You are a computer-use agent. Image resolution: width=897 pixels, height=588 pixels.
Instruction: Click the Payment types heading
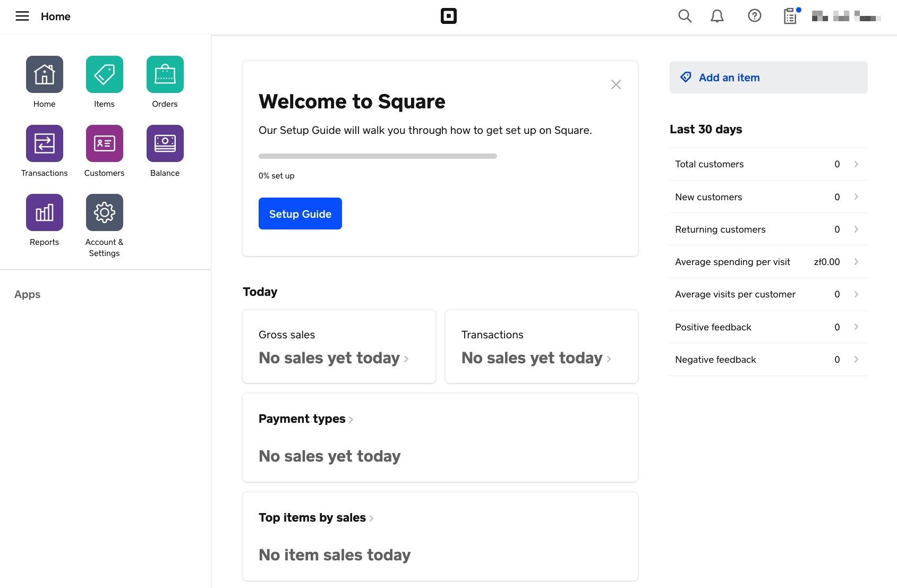[x=302, y=419]
